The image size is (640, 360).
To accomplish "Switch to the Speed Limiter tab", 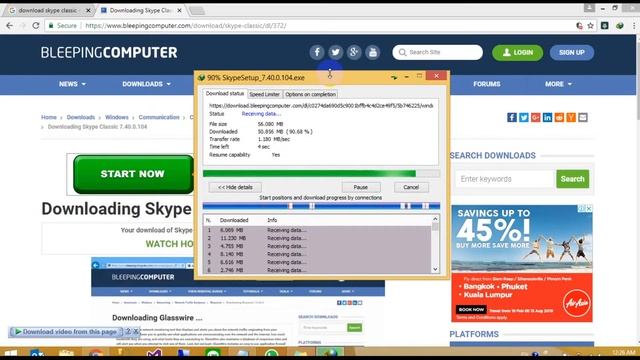I will click(x=264, y=94).
